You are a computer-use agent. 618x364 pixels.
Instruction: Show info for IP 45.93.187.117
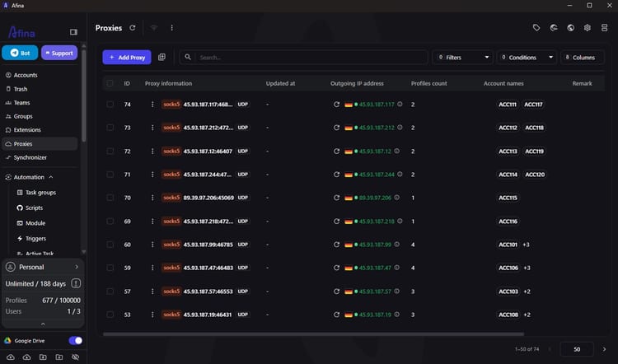click(x=400, y=105)
